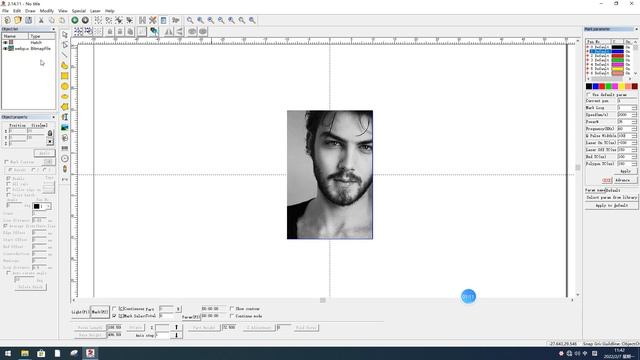The height and width of the screenshot is (360, 640).
Task: Open the Modify menu
Action: (x=47, y=11)
